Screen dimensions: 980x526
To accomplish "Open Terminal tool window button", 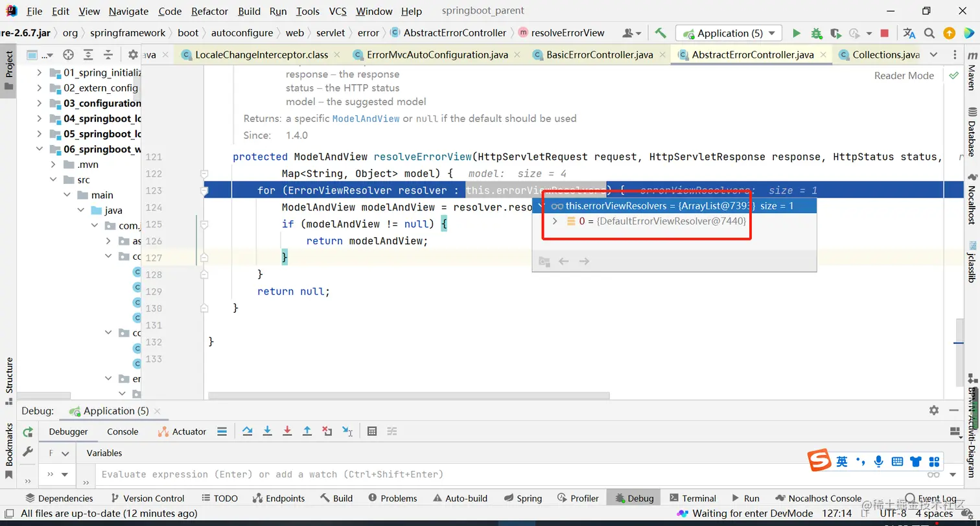I will pos(693,498).
